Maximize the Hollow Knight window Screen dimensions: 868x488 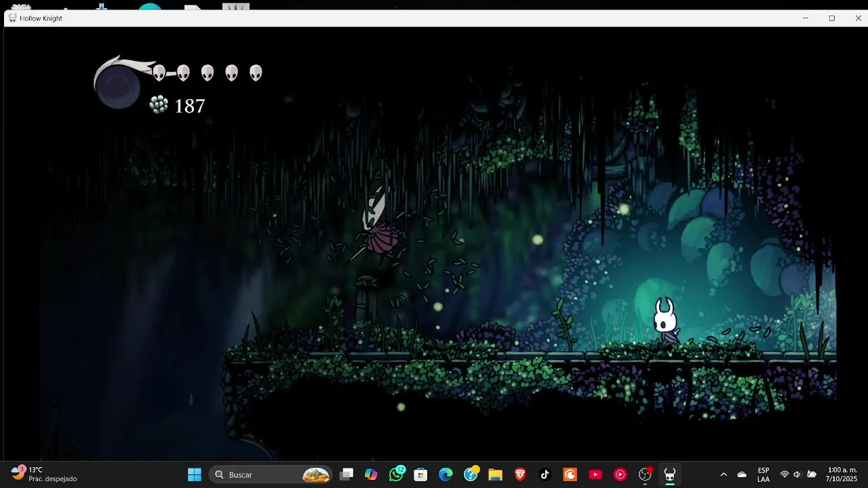(x=832, y=18)
